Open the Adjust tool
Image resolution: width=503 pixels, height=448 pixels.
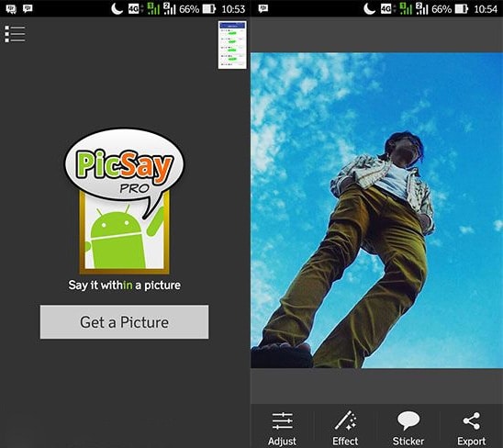(x=282, y=429)
